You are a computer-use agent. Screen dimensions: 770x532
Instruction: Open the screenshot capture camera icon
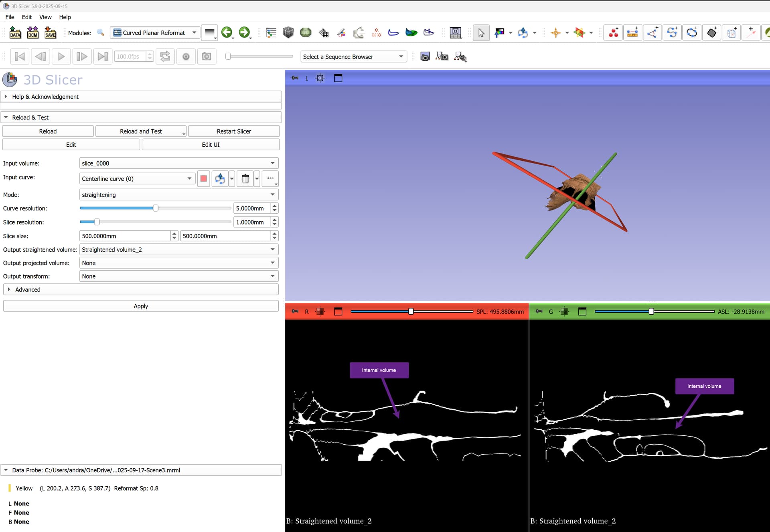[x=425, y=57]
